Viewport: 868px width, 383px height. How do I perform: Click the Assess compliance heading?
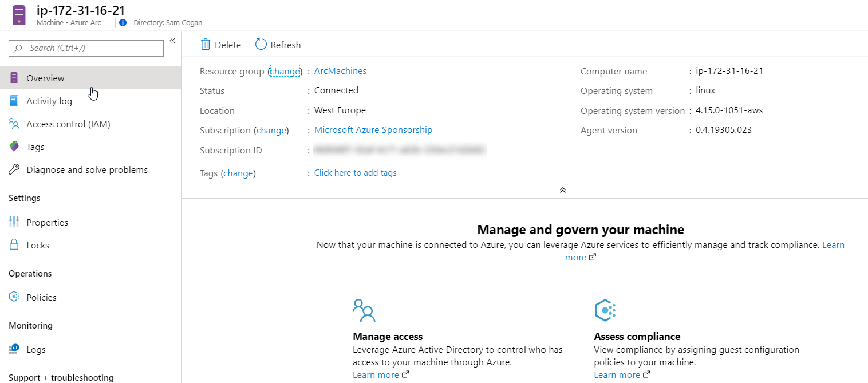click(x=637, y=337)
